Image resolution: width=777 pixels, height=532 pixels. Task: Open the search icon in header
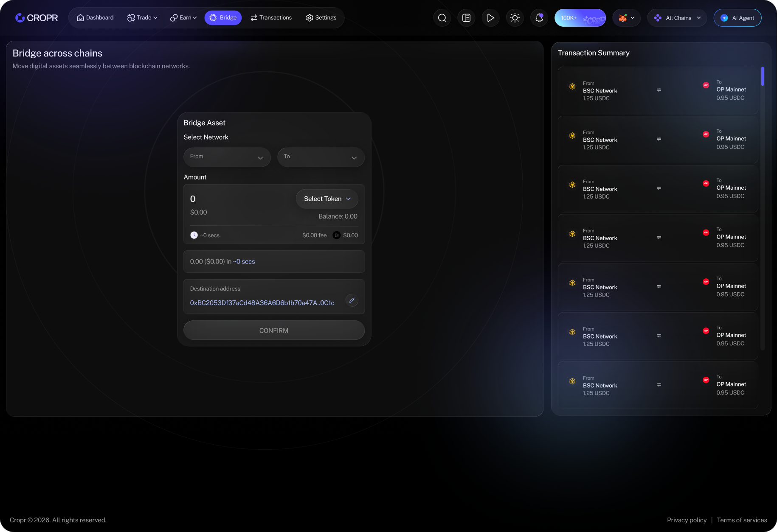click(442, 18)
